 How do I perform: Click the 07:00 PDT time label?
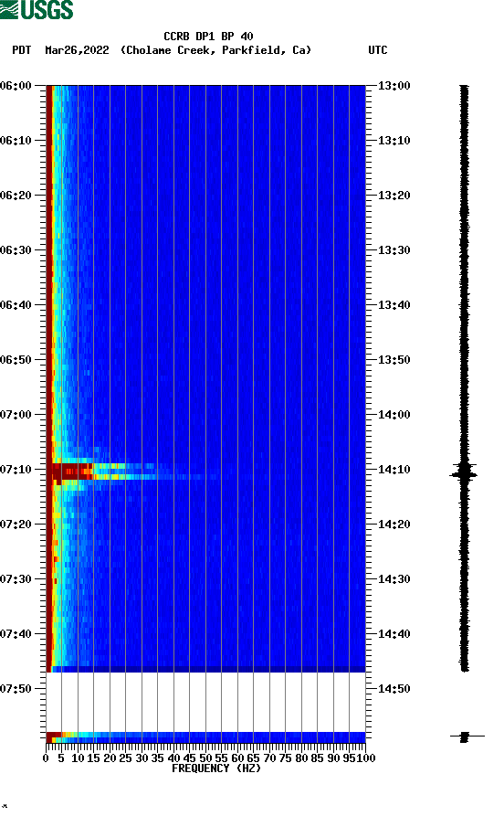click(x=16, y=415)
